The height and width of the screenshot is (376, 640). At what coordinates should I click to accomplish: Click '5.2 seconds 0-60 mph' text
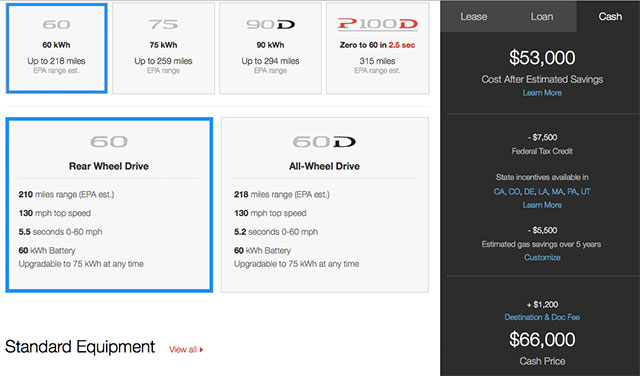coord(276,232)
